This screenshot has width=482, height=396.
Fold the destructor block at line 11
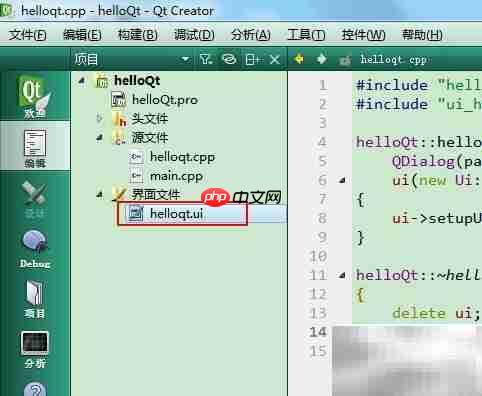tap(342, 275)
